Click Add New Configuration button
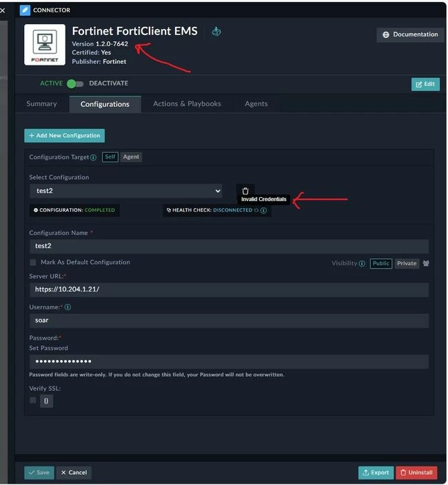 coord(64,136)
